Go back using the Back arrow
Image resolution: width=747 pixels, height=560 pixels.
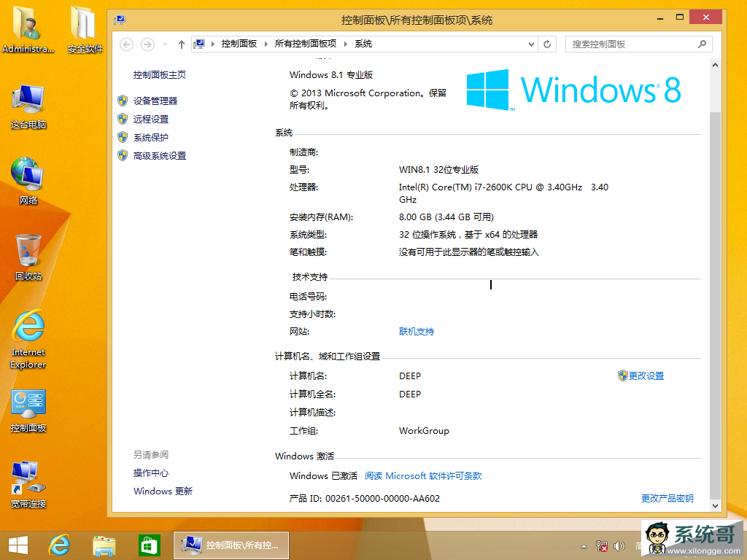click(x=126, y=44)
